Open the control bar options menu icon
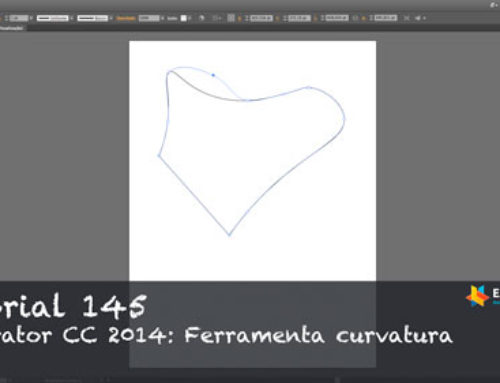Screen dimensions: 500x383 click(x=419, y=18)
